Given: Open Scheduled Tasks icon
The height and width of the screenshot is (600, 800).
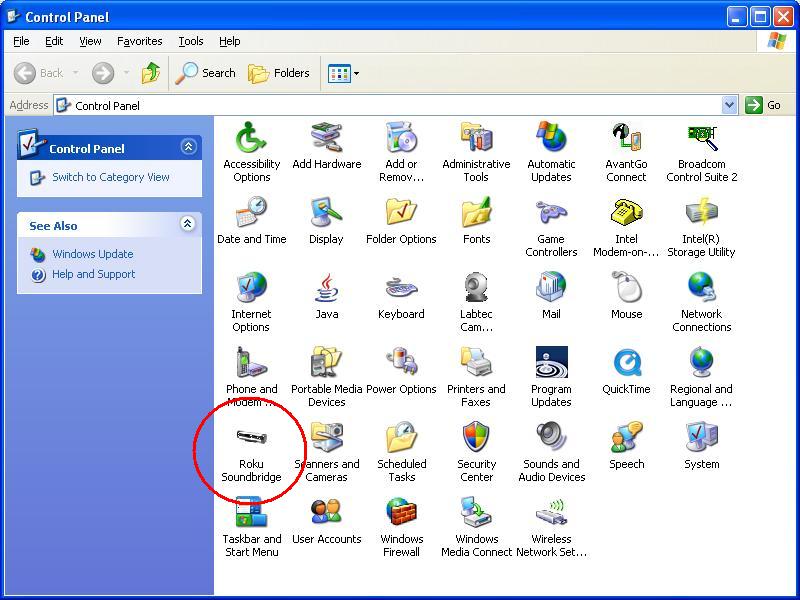Looking at the screenshot, I should pyautogui.click(x=401, y=437).
